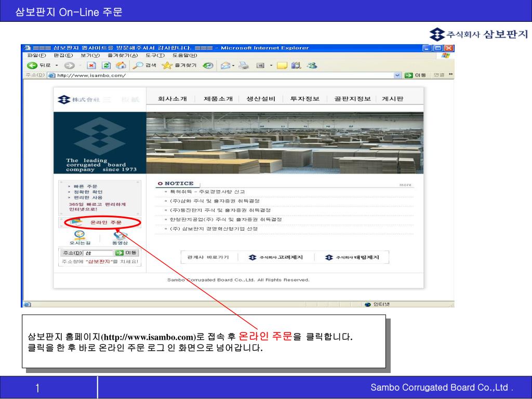Screen dimensions: 532x399
Task: Click the Stop loading red X icon
Action: (x=91, y=65)
